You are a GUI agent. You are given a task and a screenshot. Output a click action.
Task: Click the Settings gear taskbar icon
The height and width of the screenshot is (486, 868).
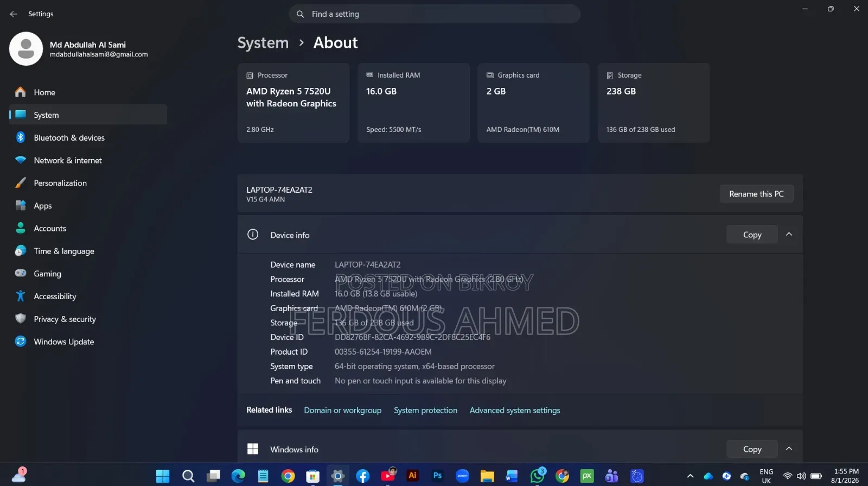tap(338, 476)
